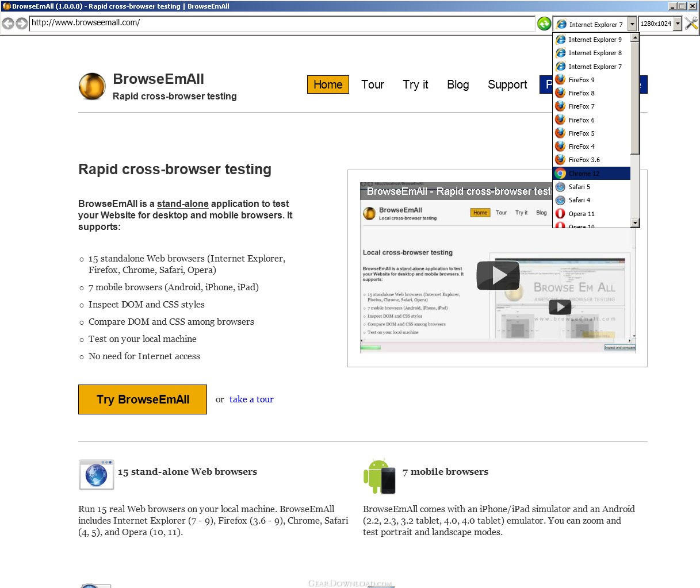Click the video title BrowseEmAll Rapid cross-browser
Viewport: 700px width, 588px height.
click(459, 191)
